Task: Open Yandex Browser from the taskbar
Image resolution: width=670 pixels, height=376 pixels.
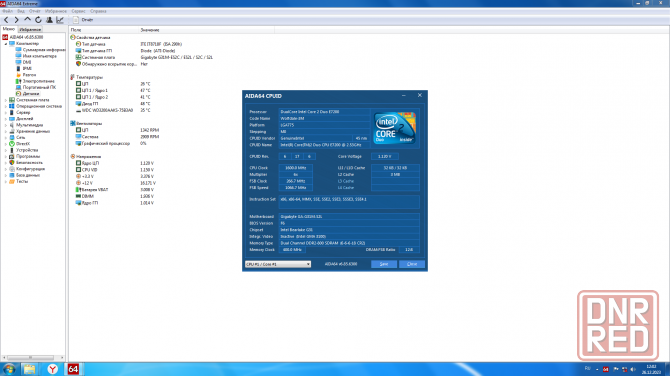Action: 52,369
